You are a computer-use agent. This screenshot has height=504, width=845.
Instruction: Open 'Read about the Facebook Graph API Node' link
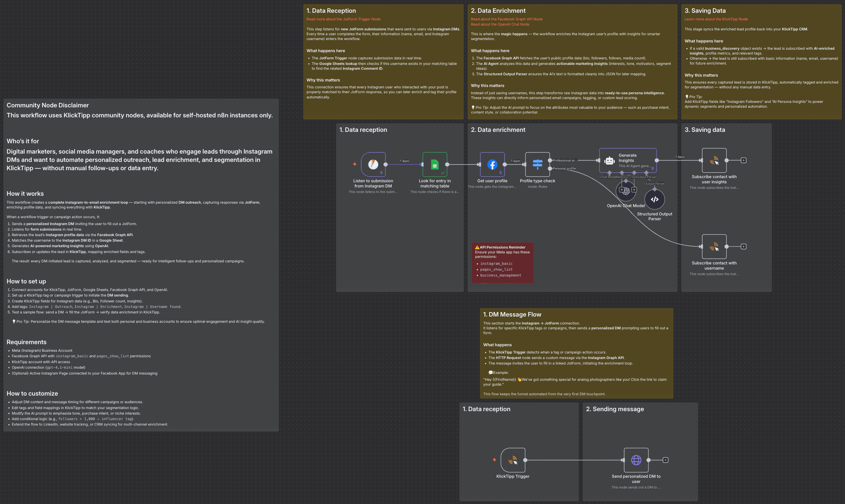[506, 19]
